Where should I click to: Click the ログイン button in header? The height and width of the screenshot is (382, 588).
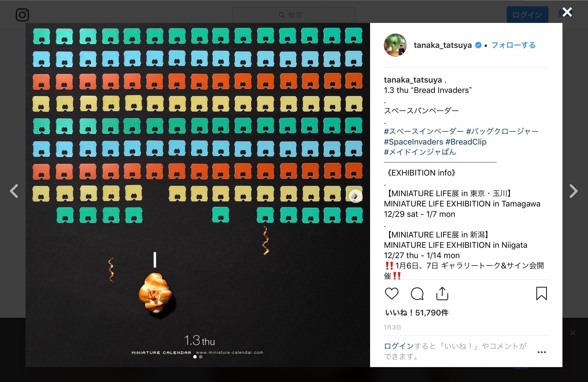coord(527,15)
